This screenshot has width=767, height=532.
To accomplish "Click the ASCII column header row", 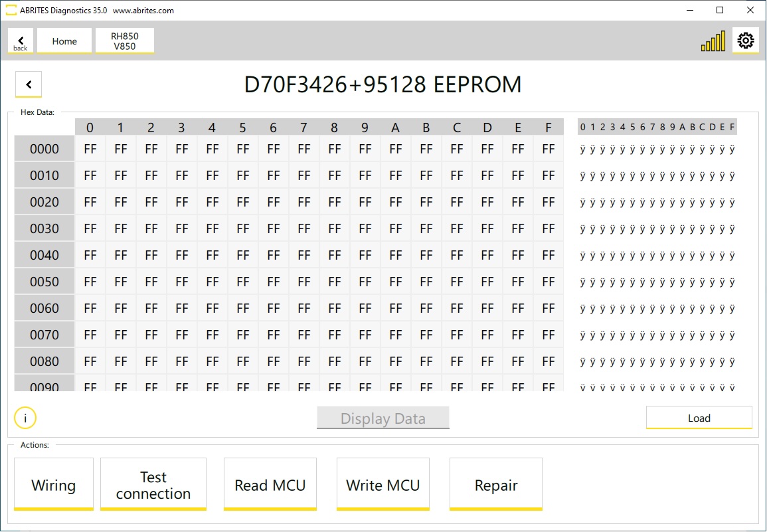I will click(x=657, y=127).
